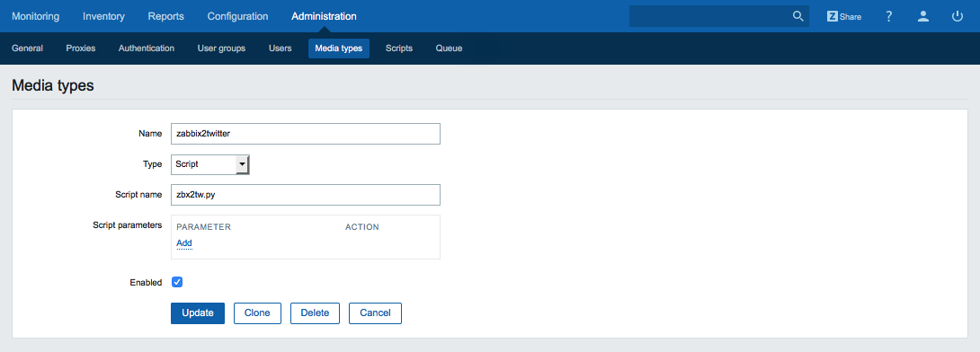
Task: Open the Type dropdown showing Script
Action: point(210,164)
